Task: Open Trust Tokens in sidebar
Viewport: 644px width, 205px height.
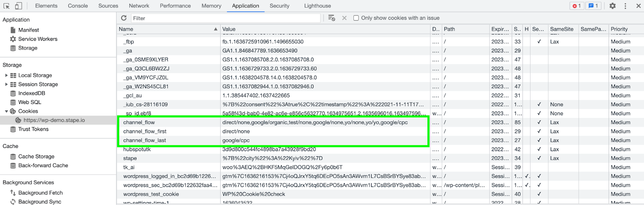Action: click(33, 129)
